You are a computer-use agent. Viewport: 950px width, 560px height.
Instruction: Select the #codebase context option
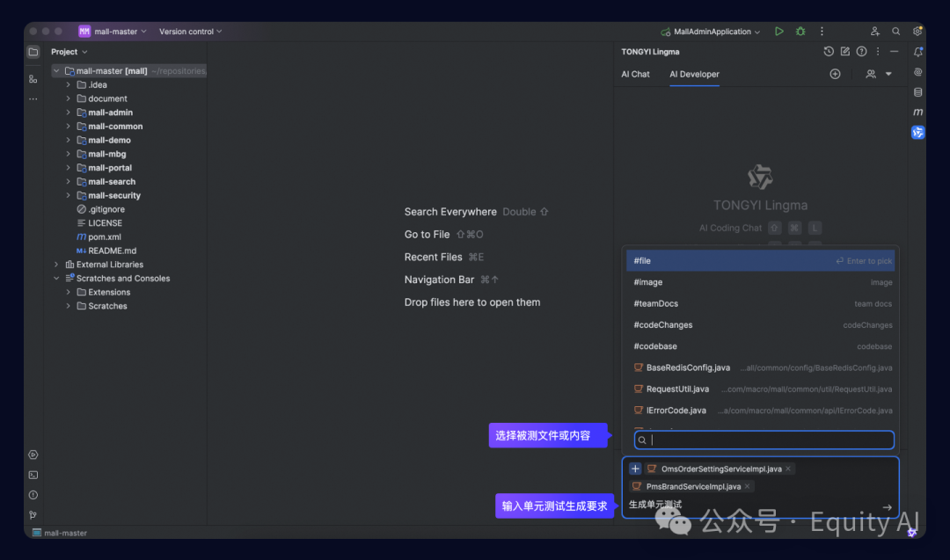tap(760, 346)
